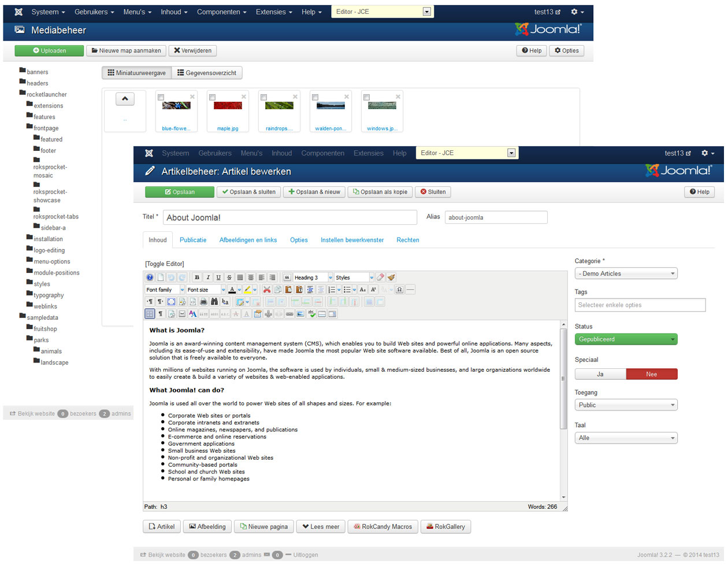
Task: Click the yellow highlight color swatch
Action: [247, 290]
